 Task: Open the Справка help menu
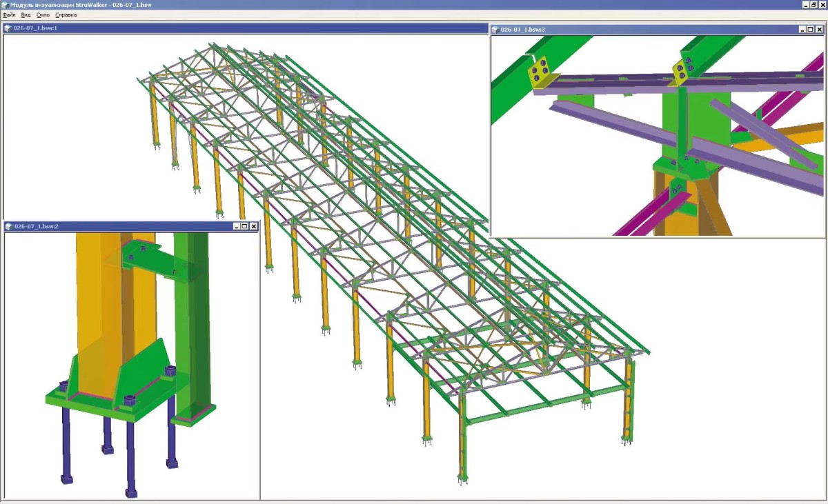(x=66, y=14)
